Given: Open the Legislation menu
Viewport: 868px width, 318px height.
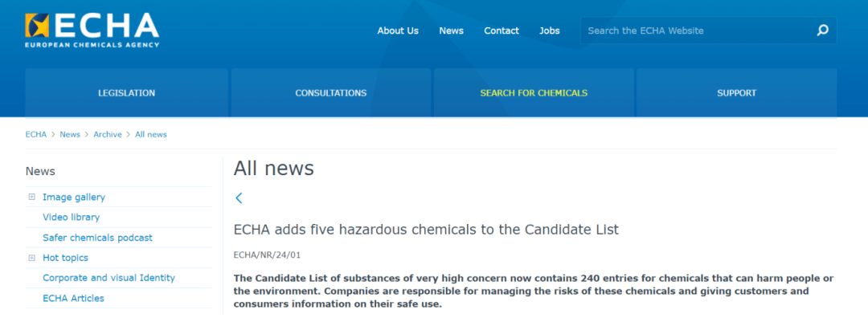Looking at the screenshot, I should pos(126,93).
